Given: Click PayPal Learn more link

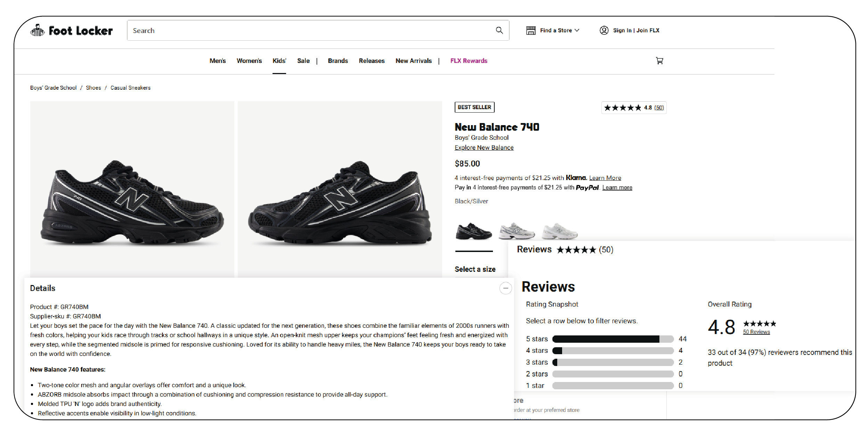Looking at the screenshot, I should click(617, 188).
